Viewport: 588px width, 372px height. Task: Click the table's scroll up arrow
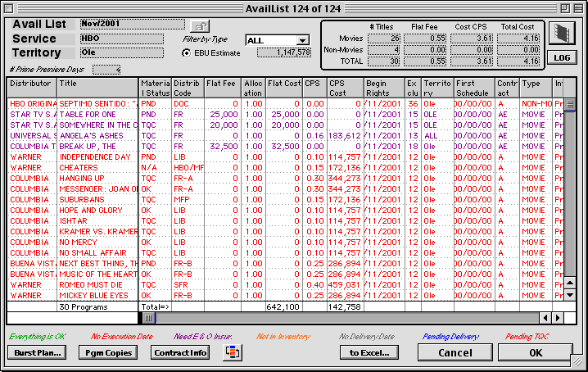coord(570,283)
